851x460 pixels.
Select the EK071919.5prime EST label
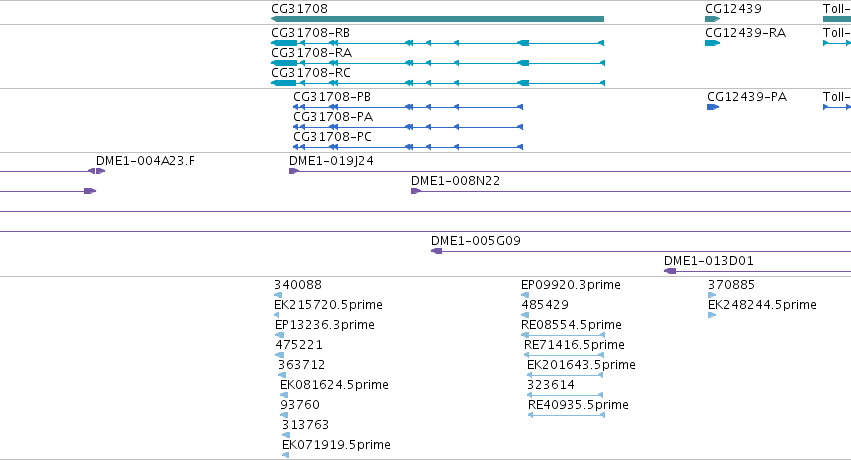click(x=336, y=445)
